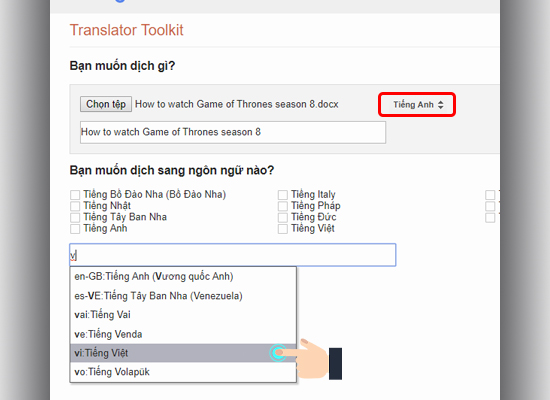
Task: Select vi: Tiếng Việt from suggestions
Action: click(183, 353)
